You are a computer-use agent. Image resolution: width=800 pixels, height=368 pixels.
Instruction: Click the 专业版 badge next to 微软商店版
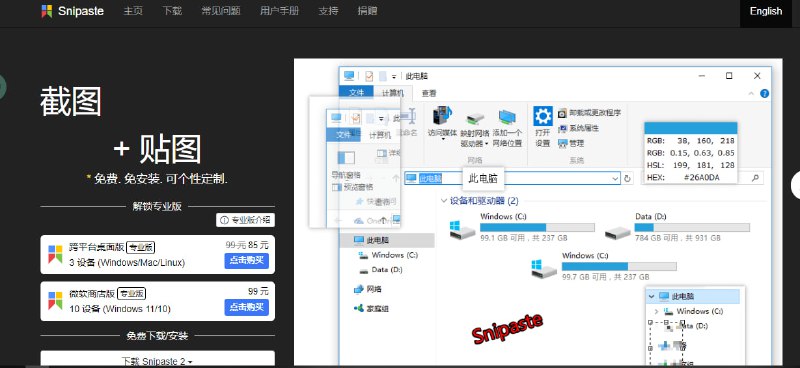[132, 293]
